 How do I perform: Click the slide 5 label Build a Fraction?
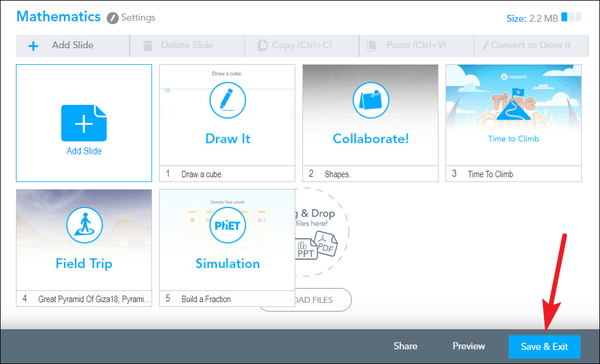coord(206,299)
